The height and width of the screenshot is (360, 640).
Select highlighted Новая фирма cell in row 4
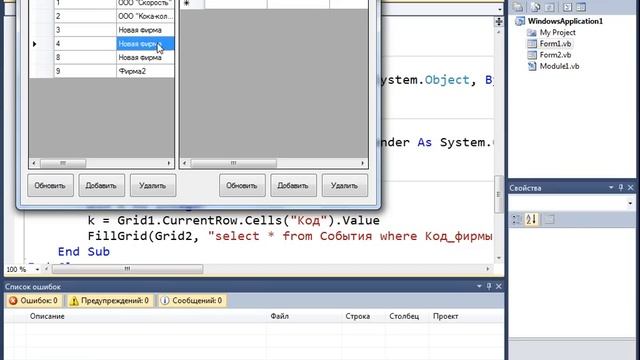click(145, 44)
